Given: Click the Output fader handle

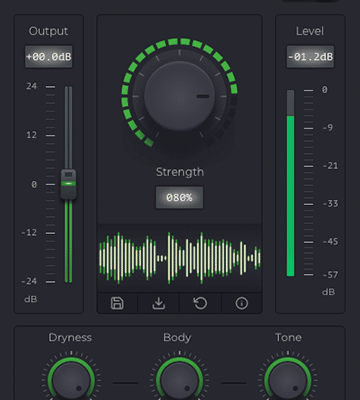Looking at the screenshot, I should [68, 184].
